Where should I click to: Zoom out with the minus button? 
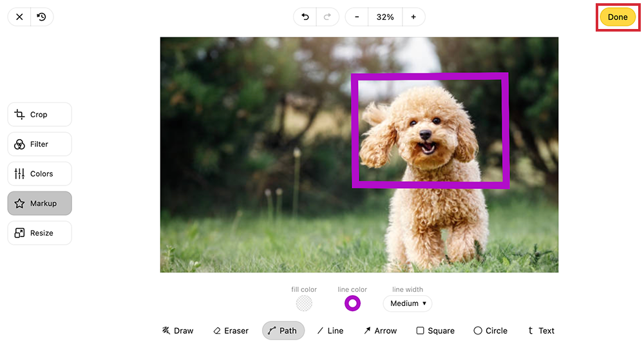[x=357, y=17]
